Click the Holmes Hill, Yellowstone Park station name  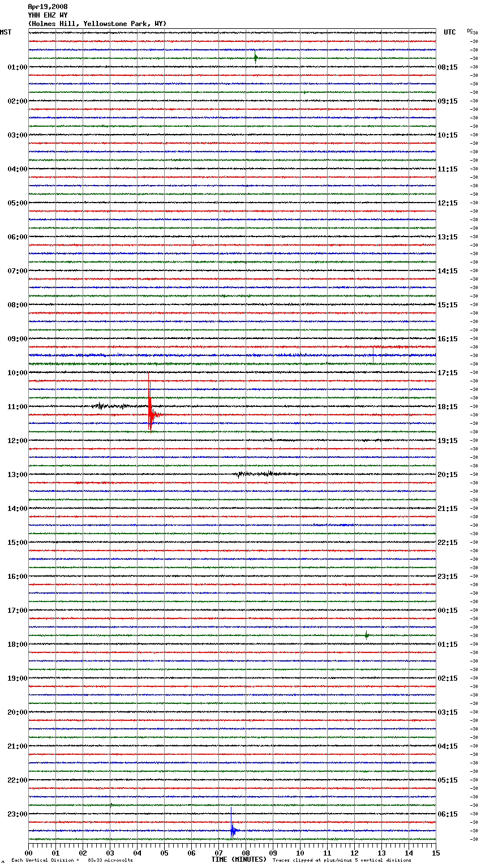pos(97,24)
